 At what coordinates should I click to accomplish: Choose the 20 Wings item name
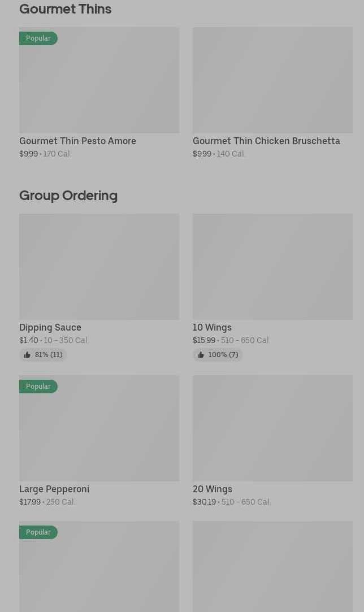pos(213,489)
